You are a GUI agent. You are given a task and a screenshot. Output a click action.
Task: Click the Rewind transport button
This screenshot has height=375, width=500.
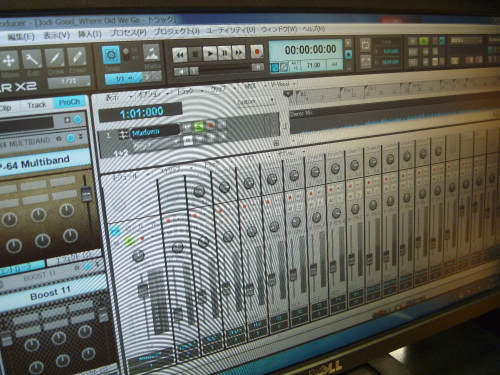pos(180,54)
